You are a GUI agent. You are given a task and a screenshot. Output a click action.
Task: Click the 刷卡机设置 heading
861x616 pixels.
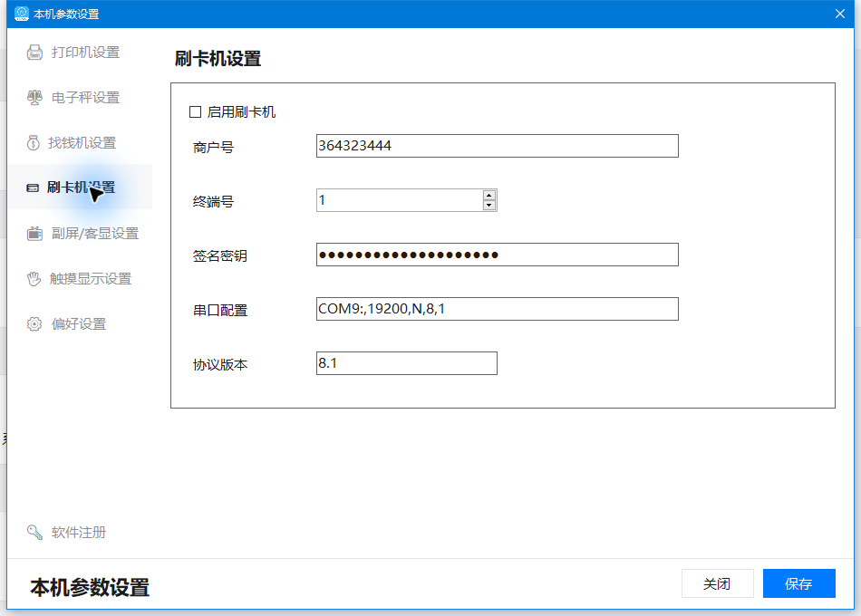pyautogui.click(x=218, y=58)
